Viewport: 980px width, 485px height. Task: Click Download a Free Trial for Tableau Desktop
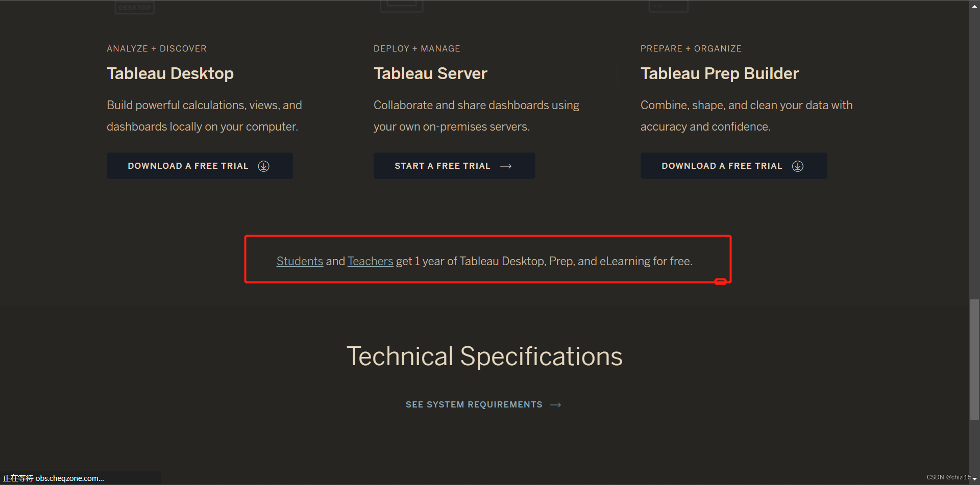(200, 166)
